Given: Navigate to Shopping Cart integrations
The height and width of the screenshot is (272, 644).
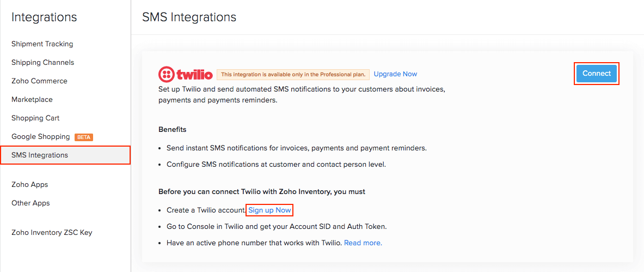Looking at the screenshot, I should 35,118.
